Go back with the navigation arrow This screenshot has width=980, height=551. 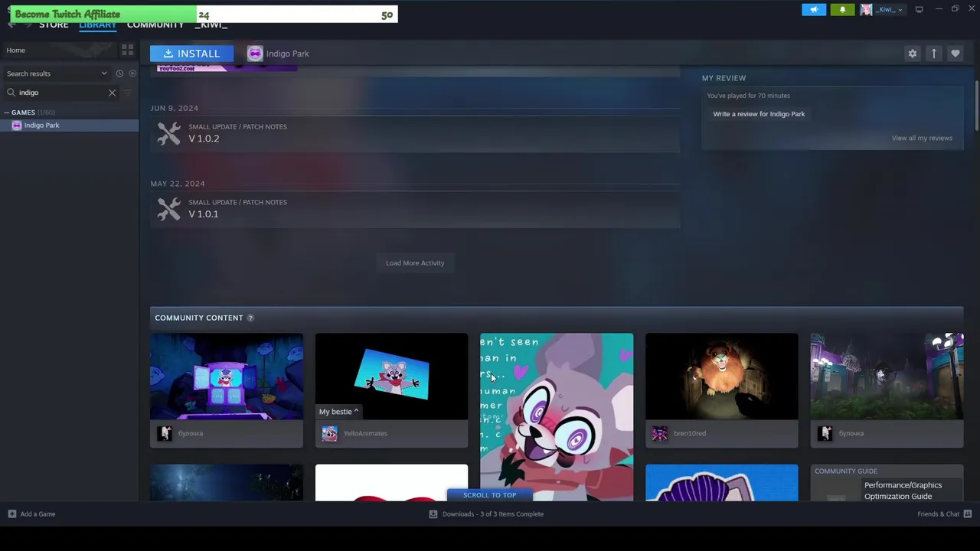click(x=11, y=24)
